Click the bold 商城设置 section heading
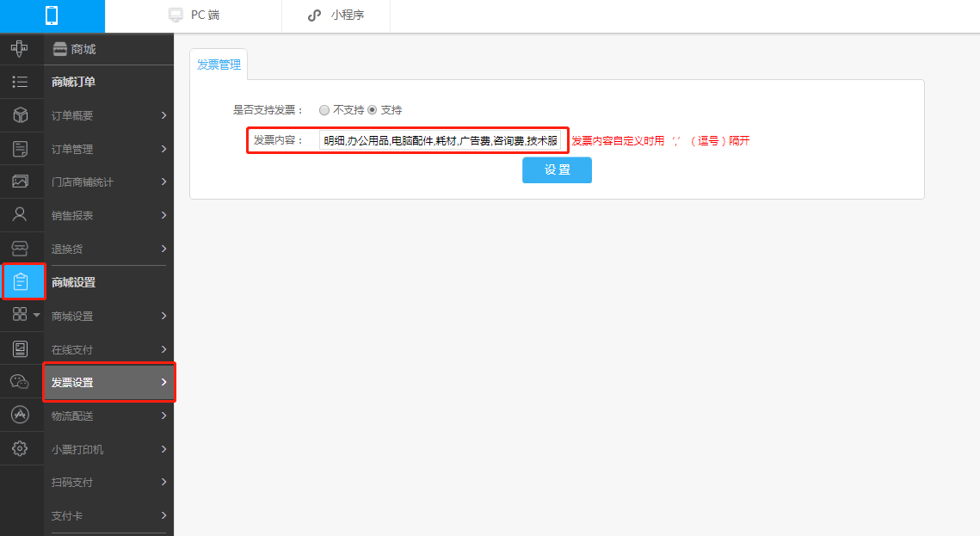The height and width of the screenshot is (536, 980). click(x=74, y=282)
